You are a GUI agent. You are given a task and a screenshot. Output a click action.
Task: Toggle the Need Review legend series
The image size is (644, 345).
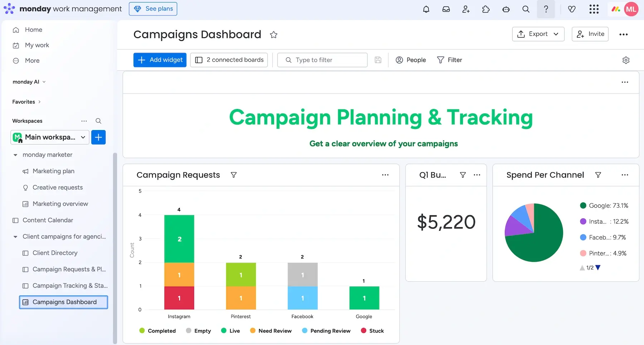pos(270,331)
